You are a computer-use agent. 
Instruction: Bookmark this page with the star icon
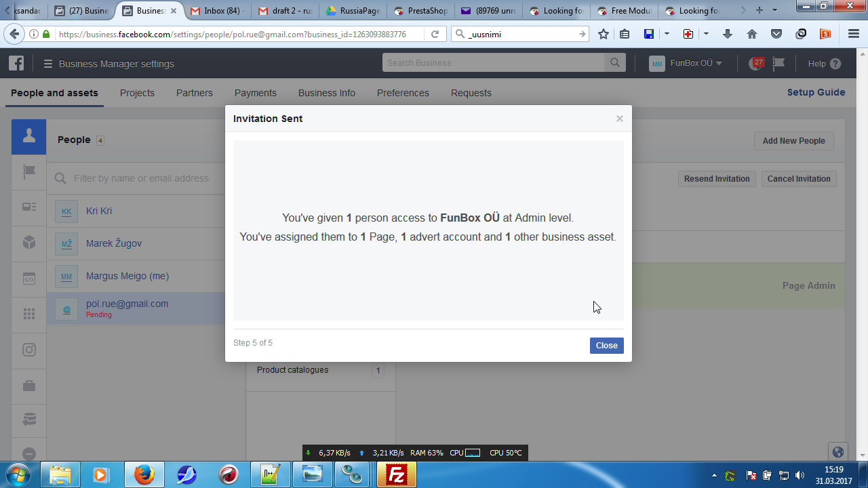click(x=604, y=34)
